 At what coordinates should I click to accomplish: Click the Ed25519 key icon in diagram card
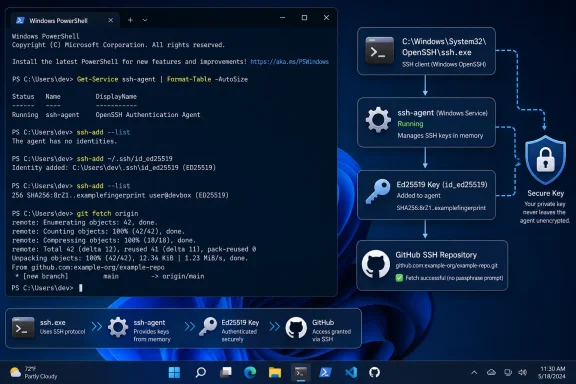(x=378, y=191)
